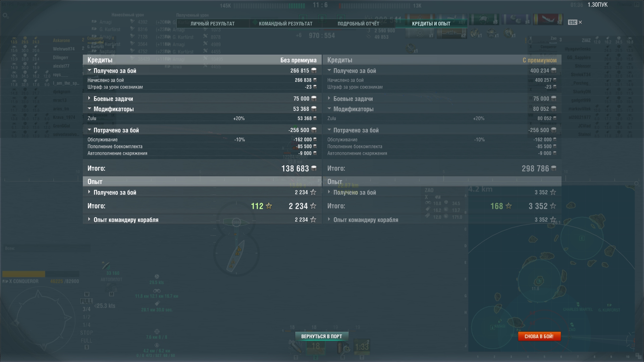This screenshot has height=362, width=644.
Task: Switch to Командный результат tab
Action: (x=285, y=23)
